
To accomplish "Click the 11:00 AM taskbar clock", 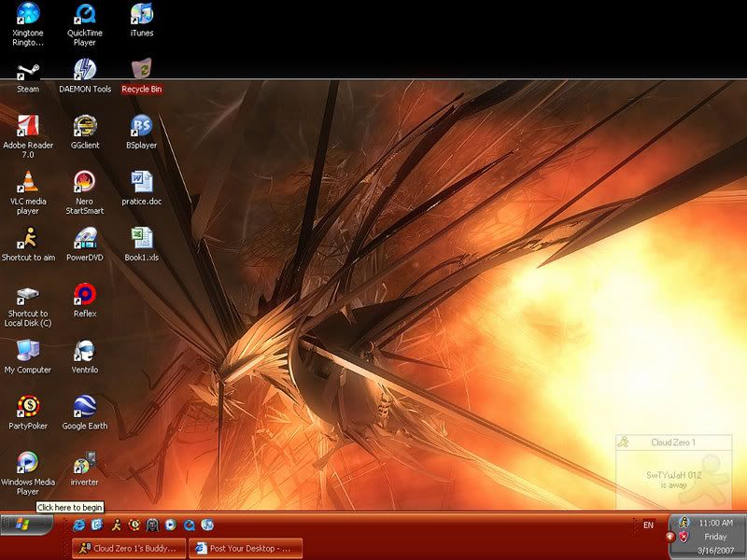I will (x=715, y=523).
